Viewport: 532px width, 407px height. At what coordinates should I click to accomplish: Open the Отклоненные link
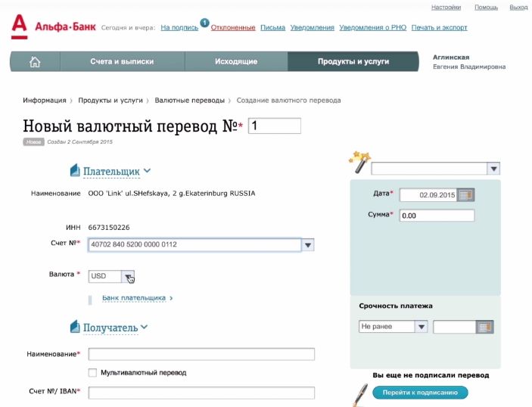coord(232,28)
